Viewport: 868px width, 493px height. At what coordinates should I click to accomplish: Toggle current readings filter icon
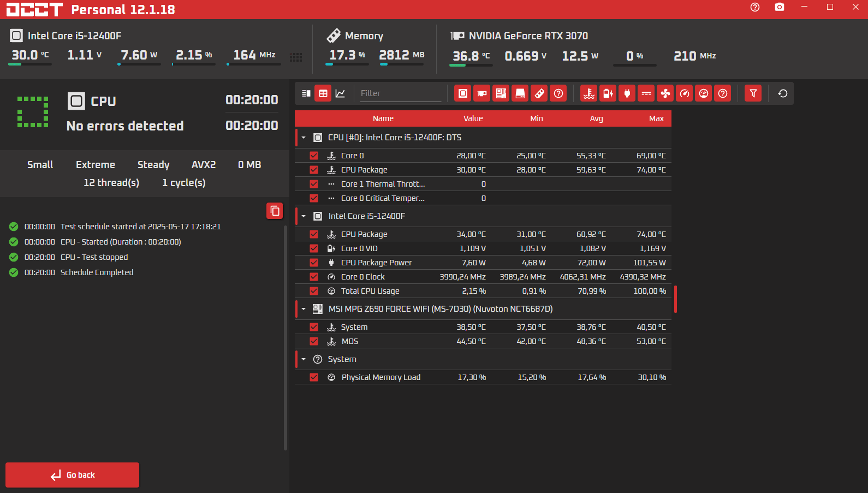pyautogui.click(x=646, y=93)
